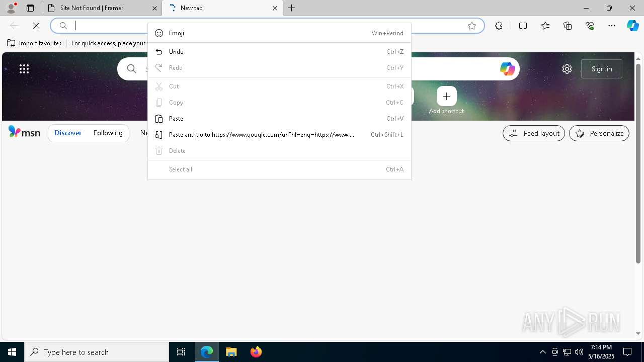Click the profile avatar icon in title bar
The image size is (644, 362).
click(x=11, y=8)
